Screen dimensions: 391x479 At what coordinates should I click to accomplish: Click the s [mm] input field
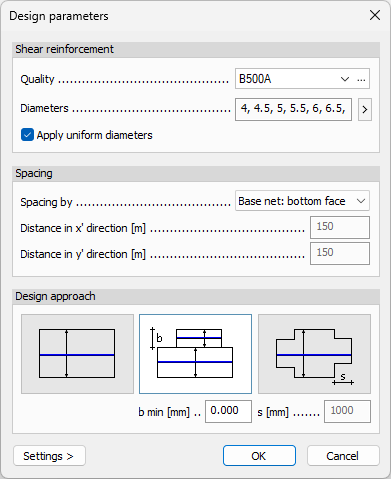pyautogui.click(x=347, y=411)
